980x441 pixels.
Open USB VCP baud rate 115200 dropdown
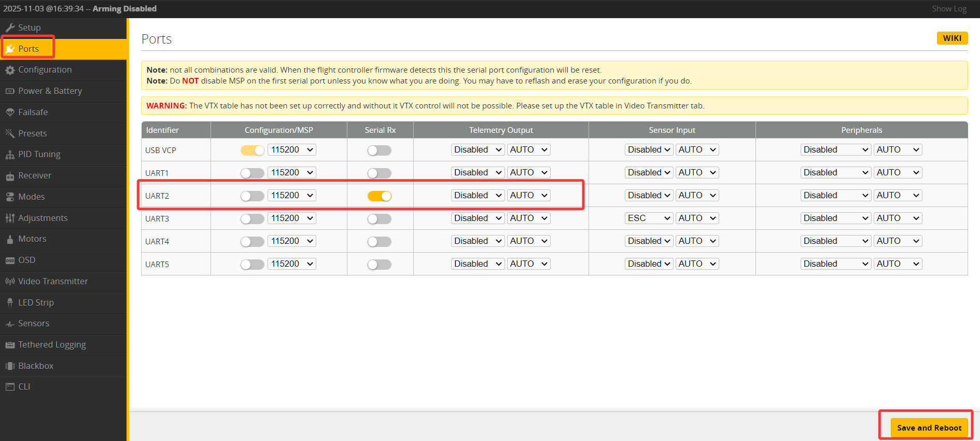pos(292,149)
